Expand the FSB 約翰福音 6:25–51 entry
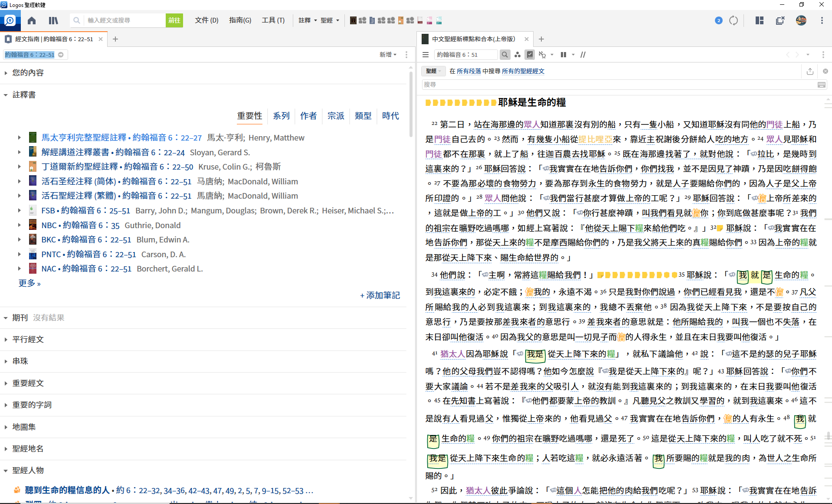 click(19, 210)
